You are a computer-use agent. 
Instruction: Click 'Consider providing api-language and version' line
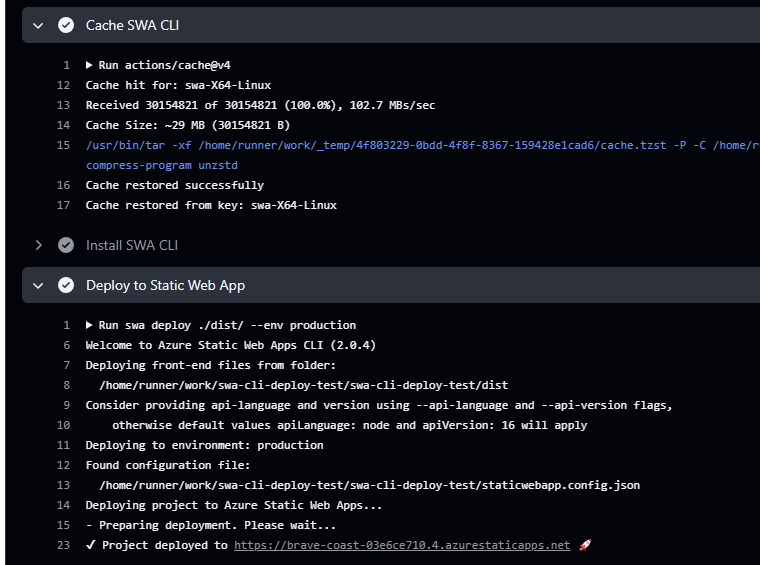coord(379,405)
